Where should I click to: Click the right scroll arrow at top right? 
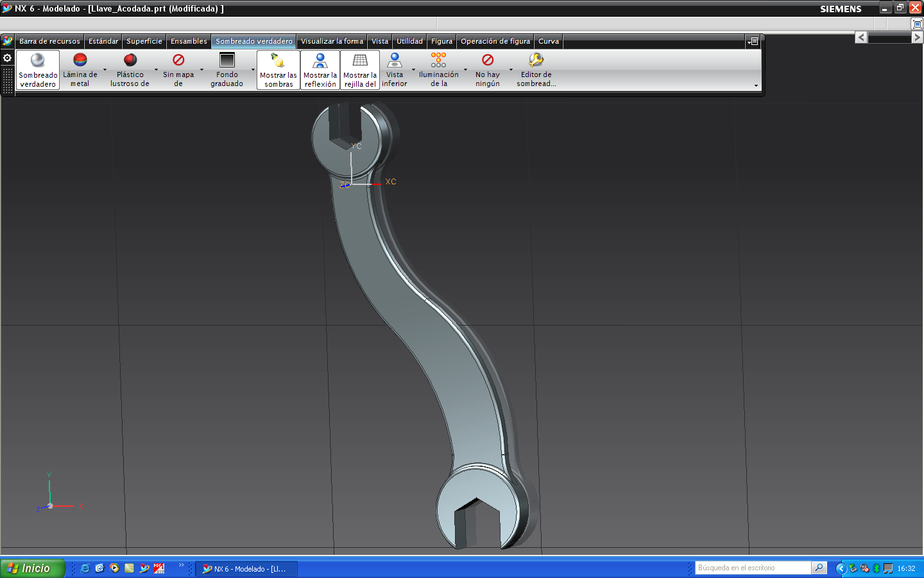point(917,37)
